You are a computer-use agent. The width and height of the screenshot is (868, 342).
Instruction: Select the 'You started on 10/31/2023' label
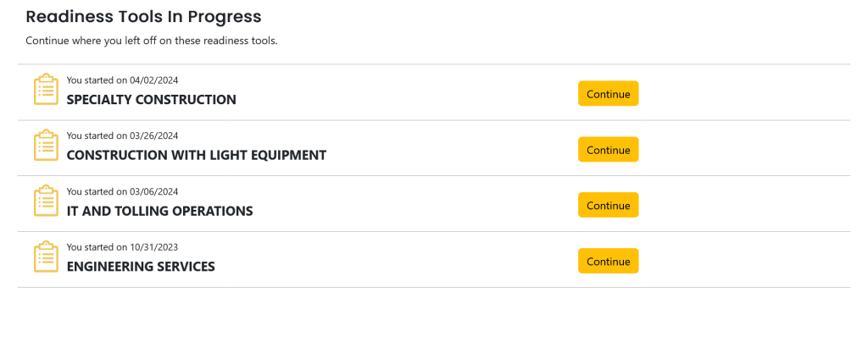[x=122, y=247]
